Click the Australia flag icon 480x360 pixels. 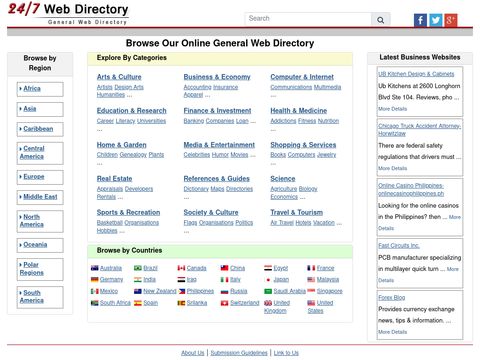[x=95, y=268]
